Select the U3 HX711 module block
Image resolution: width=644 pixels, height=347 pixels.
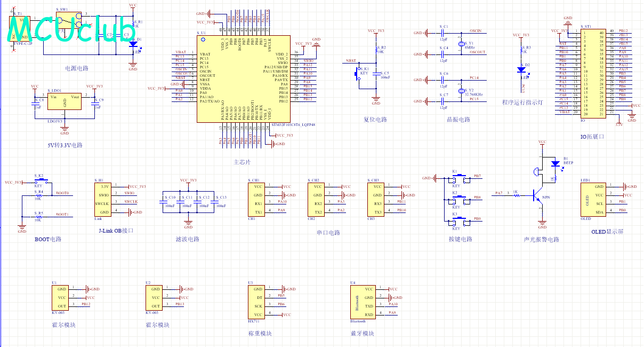click(256, 302)
